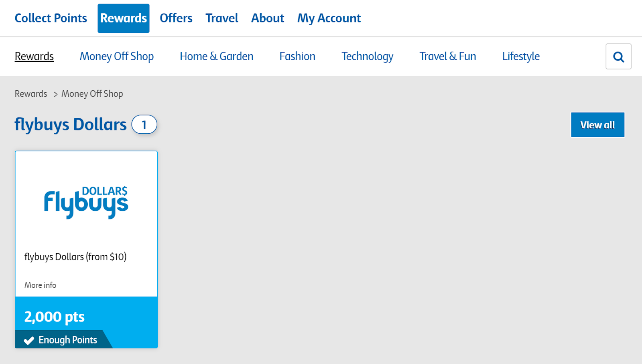Image resolution: width=642 pixels, height=364 pixels.
Task: Select the Rewards tab in main navigation
Action: point(123,18)
